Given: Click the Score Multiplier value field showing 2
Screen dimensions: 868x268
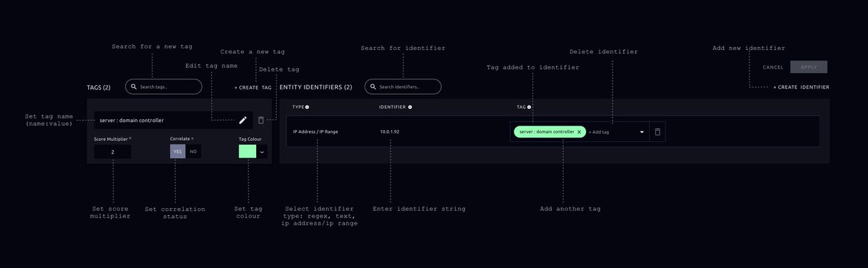Looking at the screenshot, I should (113, 152).
